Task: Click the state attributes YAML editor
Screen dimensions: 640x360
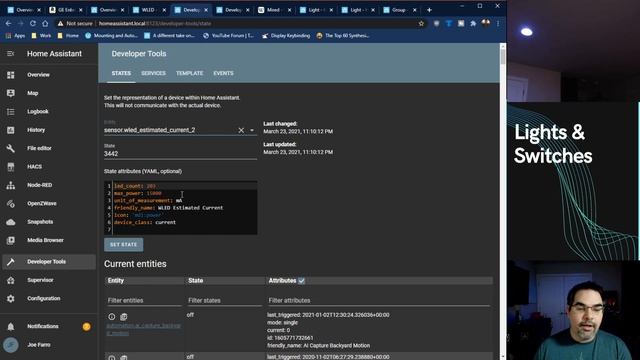Action: coord(180,208)
